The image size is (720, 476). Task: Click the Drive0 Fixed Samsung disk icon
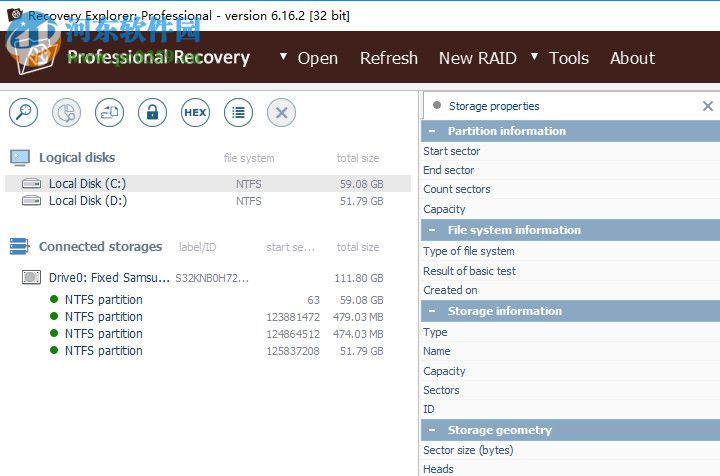coord(31,277)
